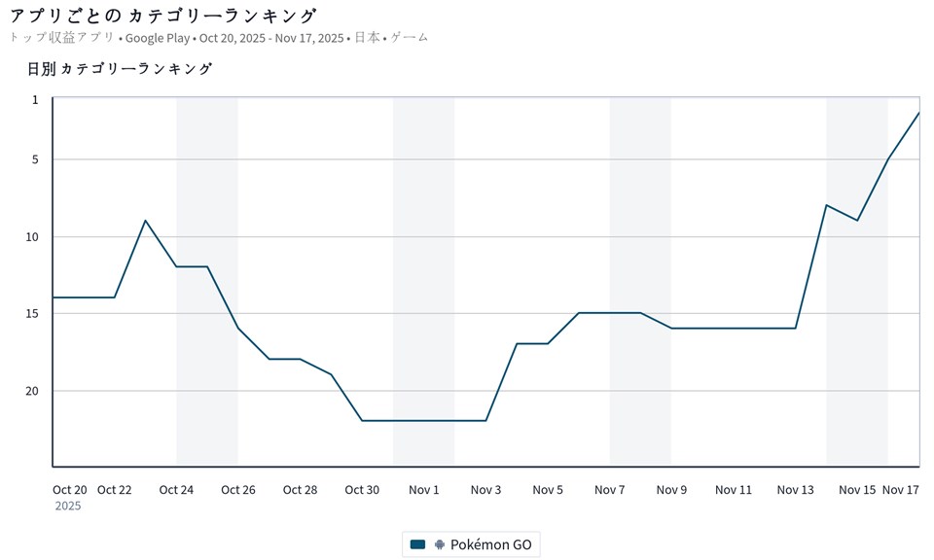Click the y-axis rank label 20

tap(32, 391)
